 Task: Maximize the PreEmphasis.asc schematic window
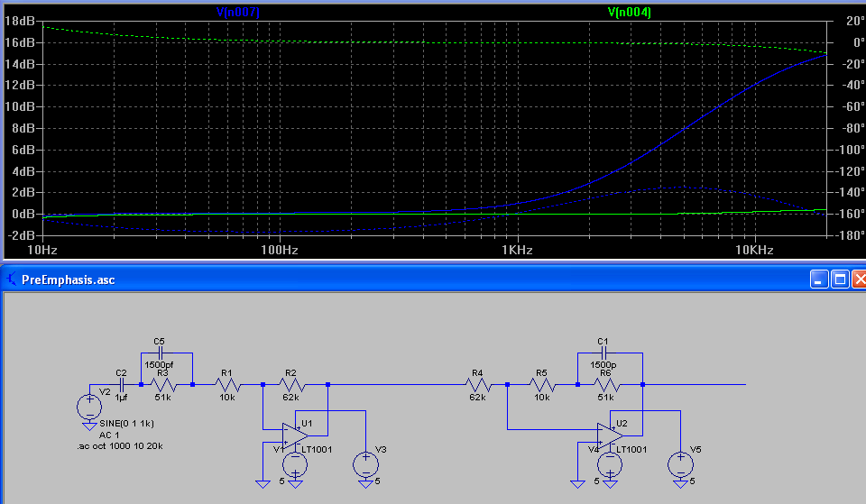[840, 279]
